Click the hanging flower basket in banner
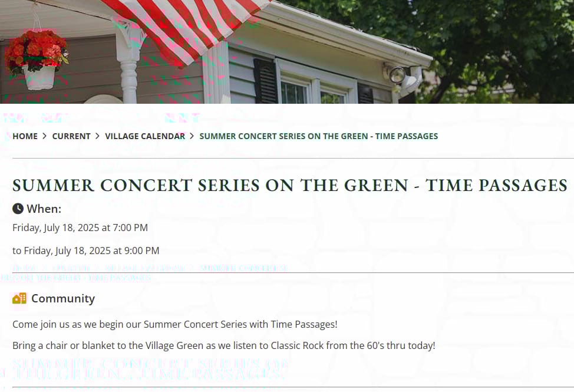Image resolution: width=574 pixels, height=392 pixels. pos(37,60)
